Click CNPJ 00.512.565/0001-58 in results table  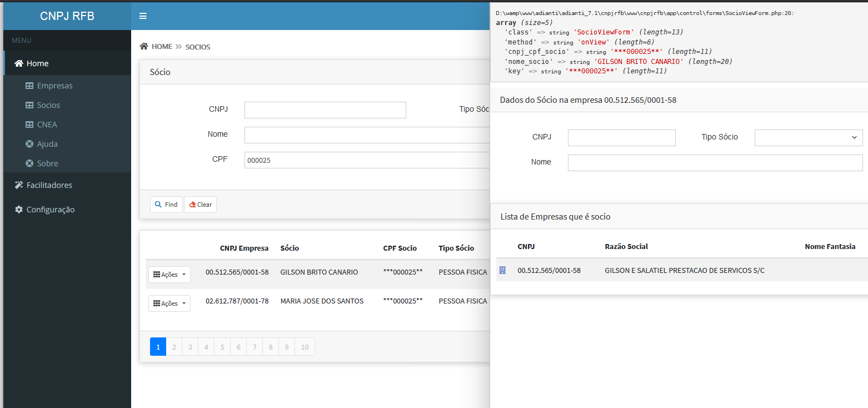[237, 272]
